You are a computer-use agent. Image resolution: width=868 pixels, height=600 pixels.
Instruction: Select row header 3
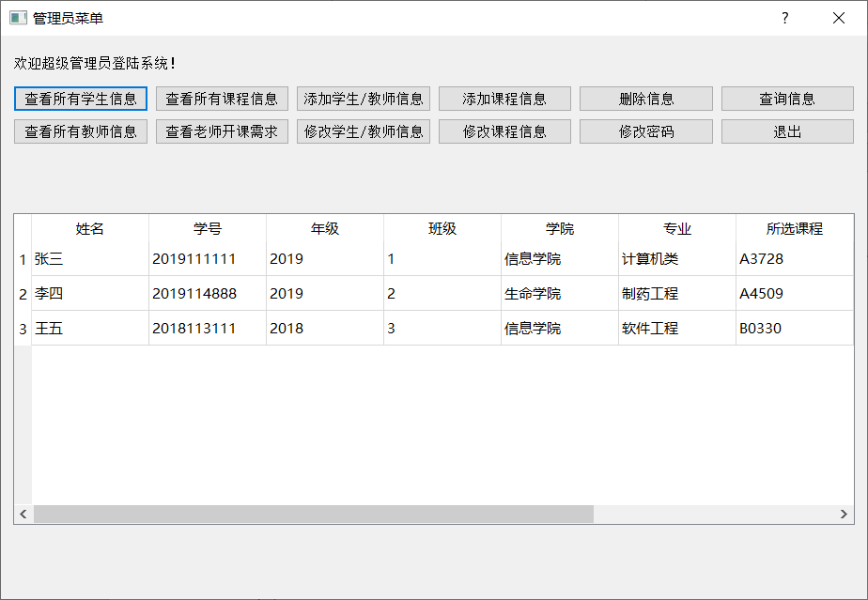(23, 329)
